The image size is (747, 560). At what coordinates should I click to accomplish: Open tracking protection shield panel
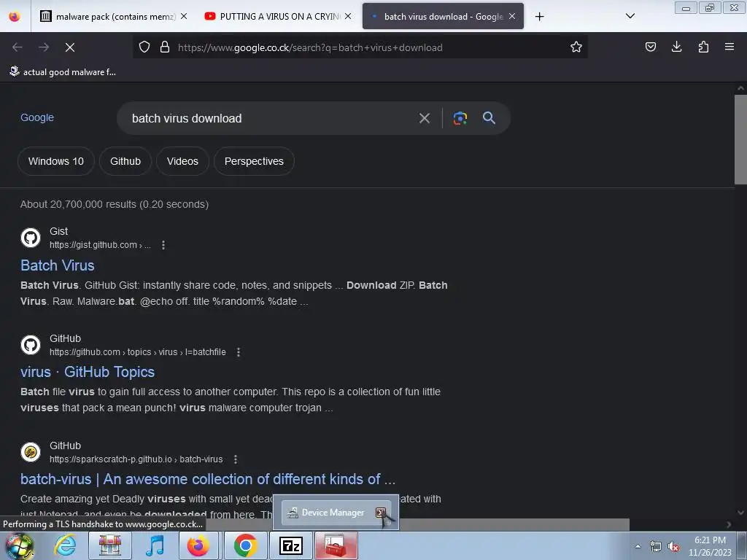[x=144, y=47]
